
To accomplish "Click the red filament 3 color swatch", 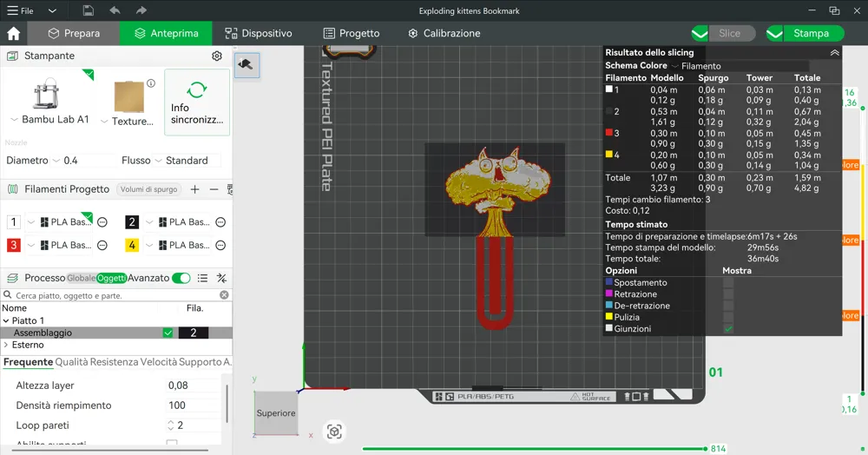I will [14, 245].
